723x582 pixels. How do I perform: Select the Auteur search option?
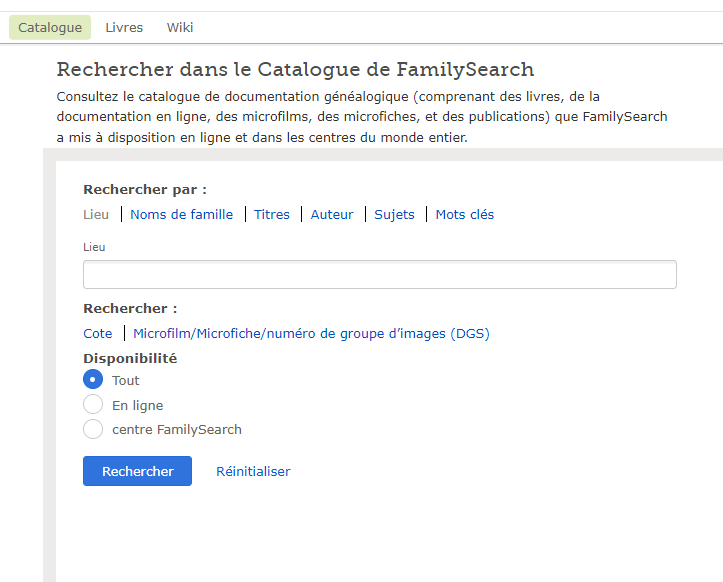pyautogui.click(x=332, y=214)
